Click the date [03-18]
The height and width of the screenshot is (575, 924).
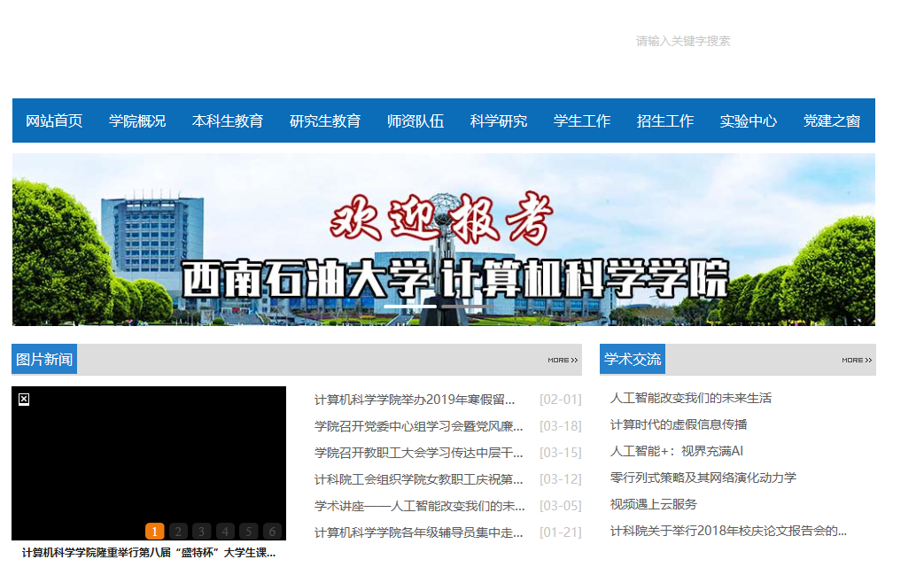point(560,426)
